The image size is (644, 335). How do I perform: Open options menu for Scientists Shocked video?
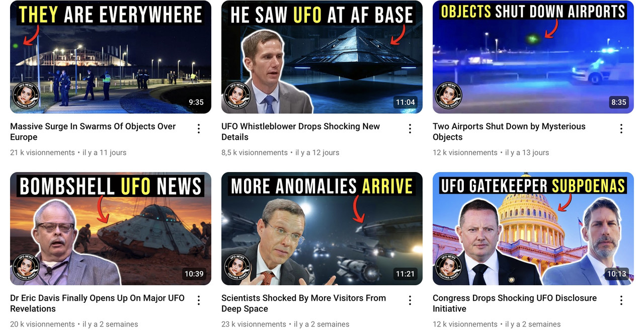pyautogui.click(x=410, y=300)
